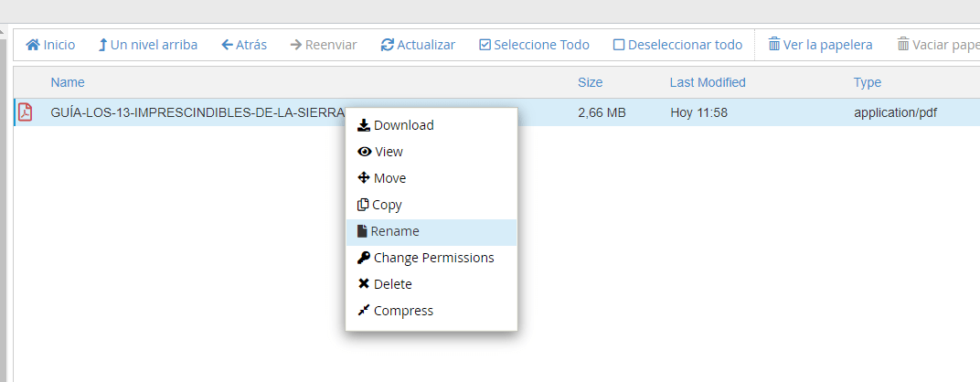The image size is (980, 382).
Task: Click the Compress arrows icon
Action: coord(364,310)
